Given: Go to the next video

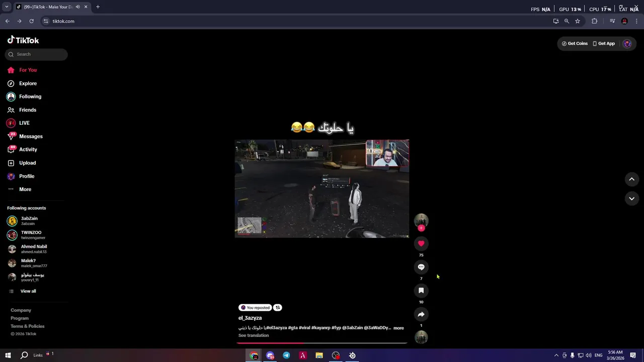Looking at the screenshot, I should pyautogui.click(x=632, y=199).
